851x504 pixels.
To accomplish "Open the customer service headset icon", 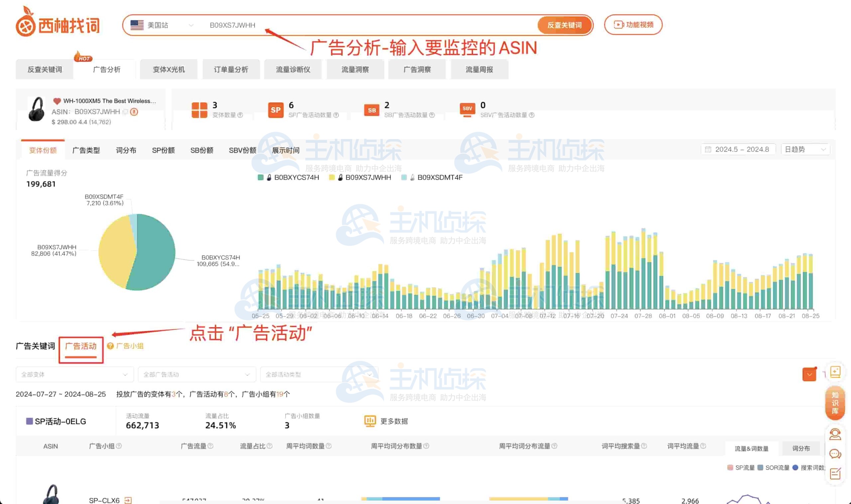I will (x=835, y=435).
